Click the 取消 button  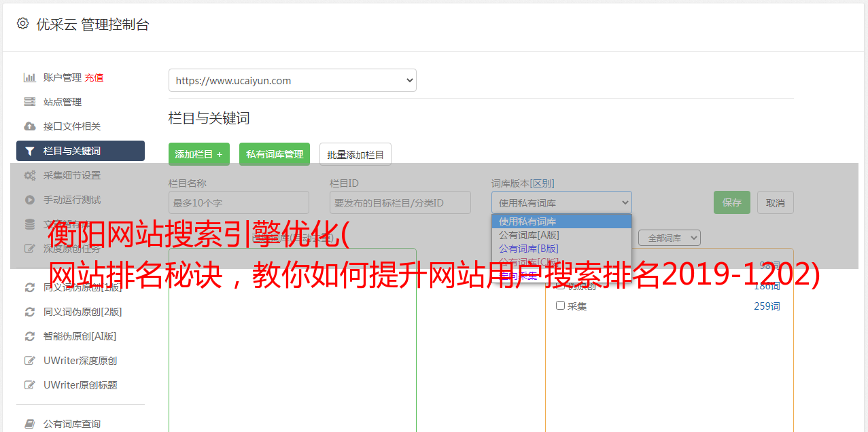[x=776, y=202]
